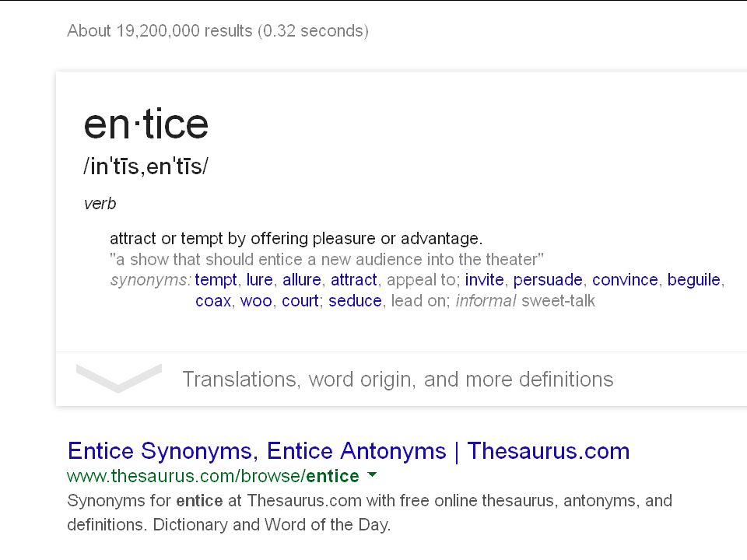Open Entice Synonyms Thesaurus.com result title
The width and height of the screenshot is (747, 560).
(349, 450)
